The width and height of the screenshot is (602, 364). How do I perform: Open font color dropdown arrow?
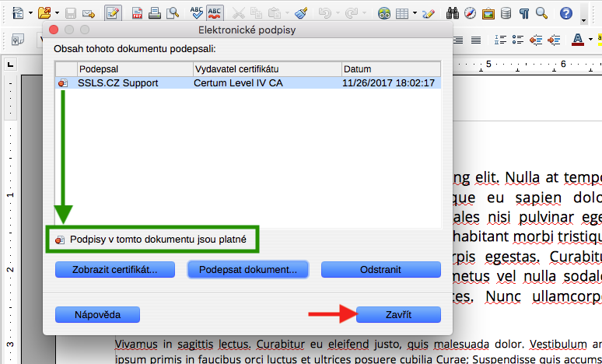591,39
